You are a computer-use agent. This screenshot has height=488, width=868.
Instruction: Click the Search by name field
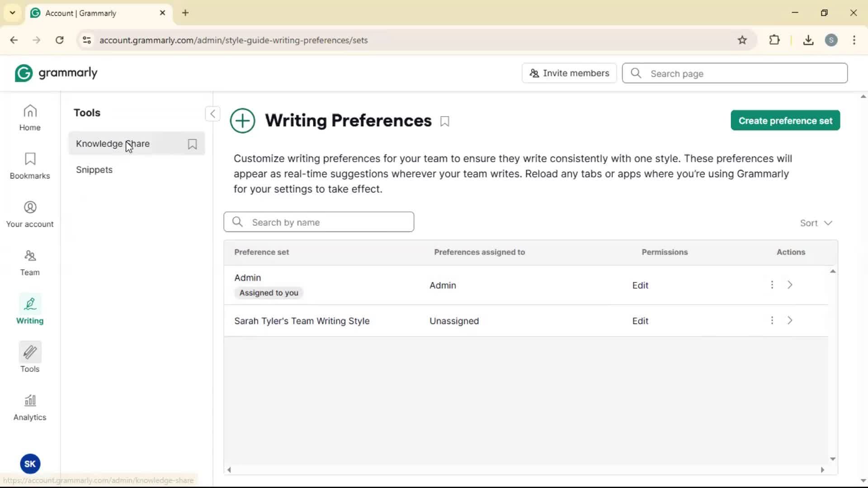click(x=319, y=222)
